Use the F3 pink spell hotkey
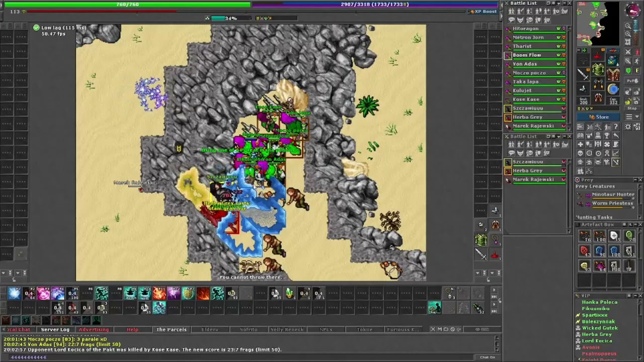644x362 pixels. click(44, 293)
